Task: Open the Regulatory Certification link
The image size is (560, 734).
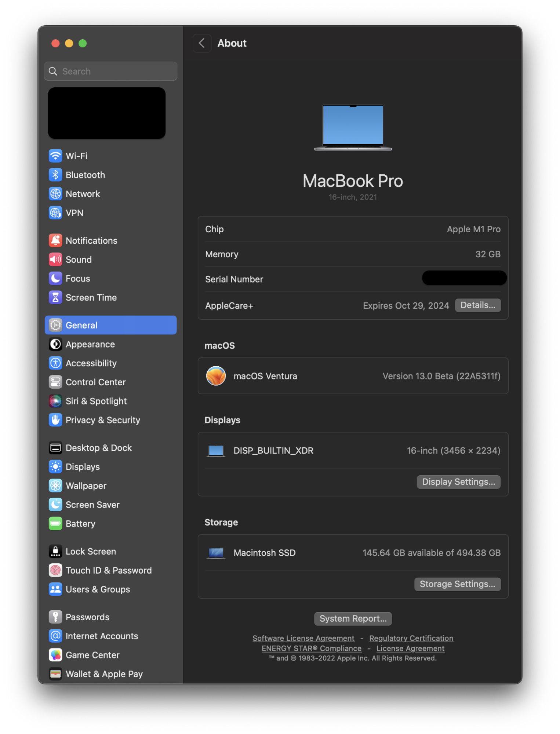Action: 411,638
